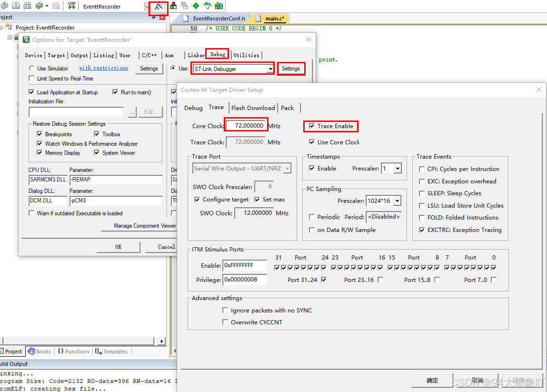
Task: Click inside the Core Clock input field
Action: click(x=246, y=124)
